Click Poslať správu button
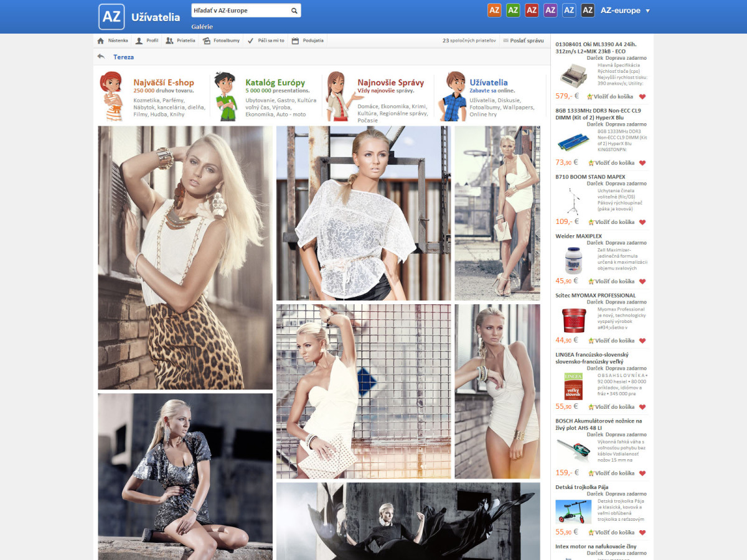Image resolution: width=747 pixels, height=560 pixels. (524, 40)
